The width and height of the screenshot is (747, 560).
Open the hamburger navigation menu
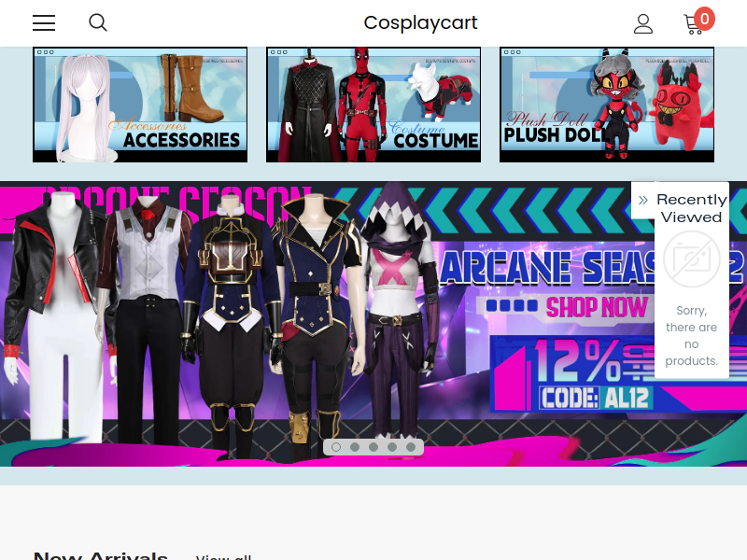(44, 22)
